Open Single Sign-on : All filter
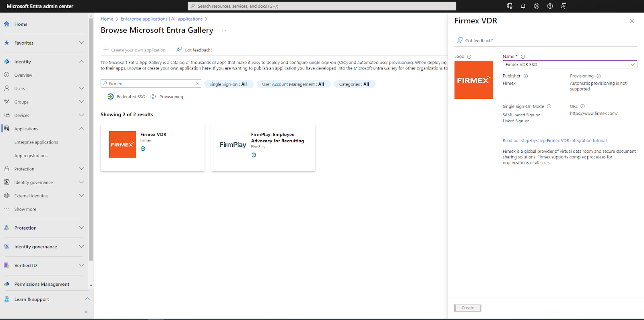Viewport: 644px width, 320px height. (x=229, y=84)
